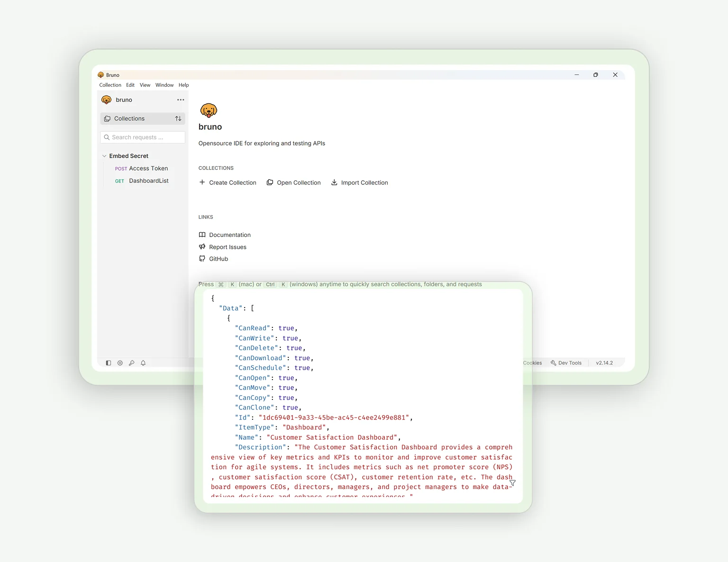The height and width of the screenshot is (562, 728).
Task: Click the "Data" key in JSON response
Action: [231, 308]
